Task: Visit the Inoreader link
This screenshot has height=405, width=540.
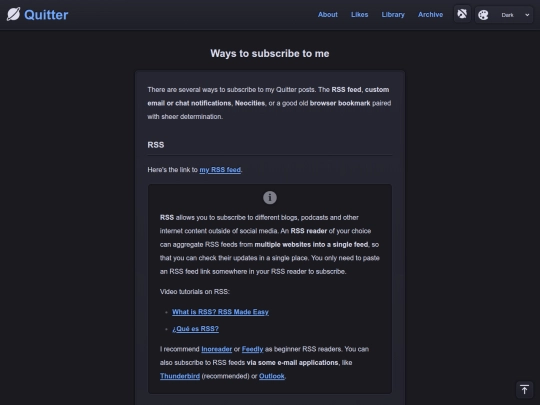Action: (216, 349)
